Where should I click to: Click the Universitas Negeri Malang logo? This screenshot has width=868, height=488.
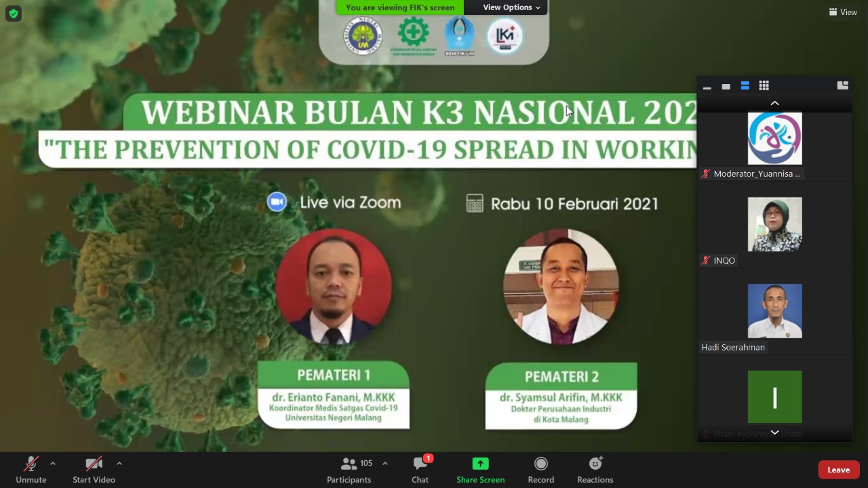[x=363, y=36]
